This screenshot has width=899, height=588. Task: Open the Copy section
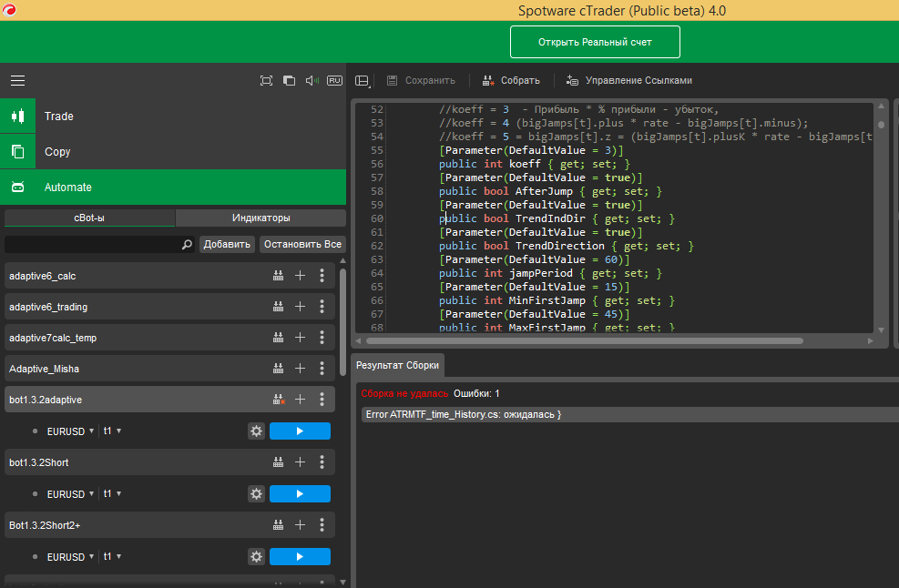(173, 152)
